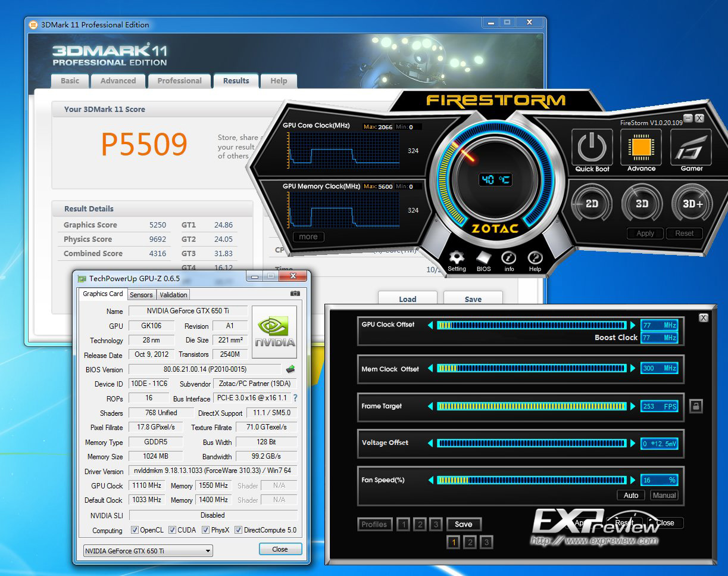Click the GPU-Z BIOS save chip icon
This screenshot has width=728, height=576.
point(290,369)
